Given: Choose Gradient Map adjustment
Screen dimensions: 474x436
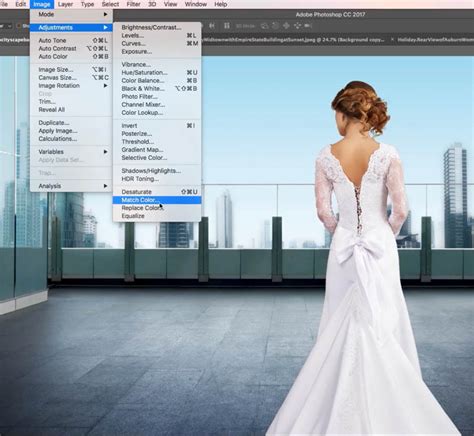Looking at the screenshot, I should click(157, 150).
